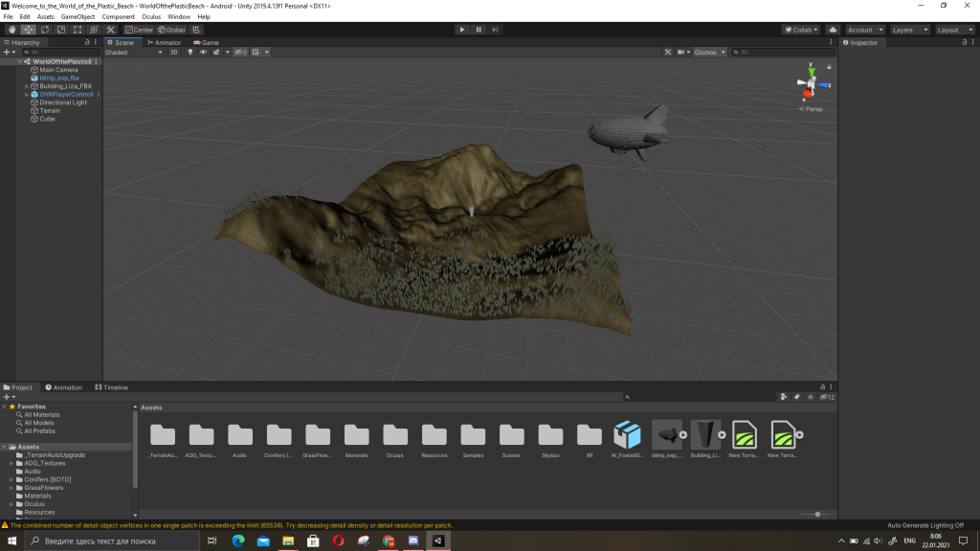Open the Layers dropdown
The image size is (980, 551).
pyautogui.click(x=910, y=30)
